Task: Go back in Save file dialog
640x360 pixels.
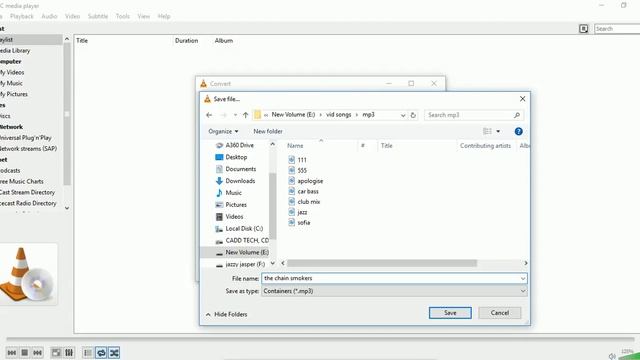Action: (209, 115)
